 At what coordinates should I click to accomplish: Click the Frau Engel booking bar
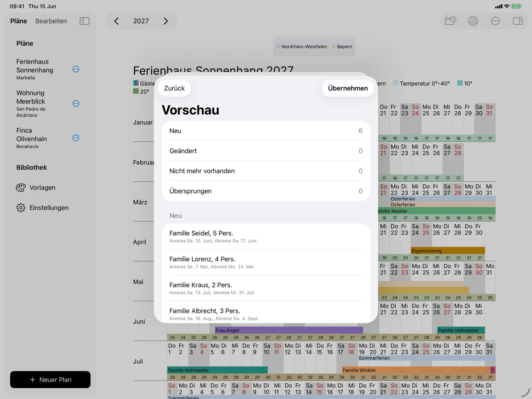click(289, 330)
